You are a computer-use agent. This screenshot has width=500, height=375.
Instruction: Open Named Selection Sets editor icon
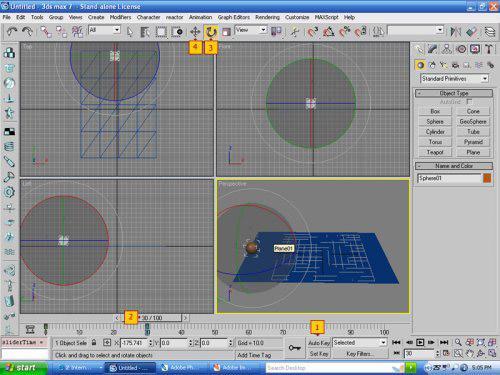point(378,32)
